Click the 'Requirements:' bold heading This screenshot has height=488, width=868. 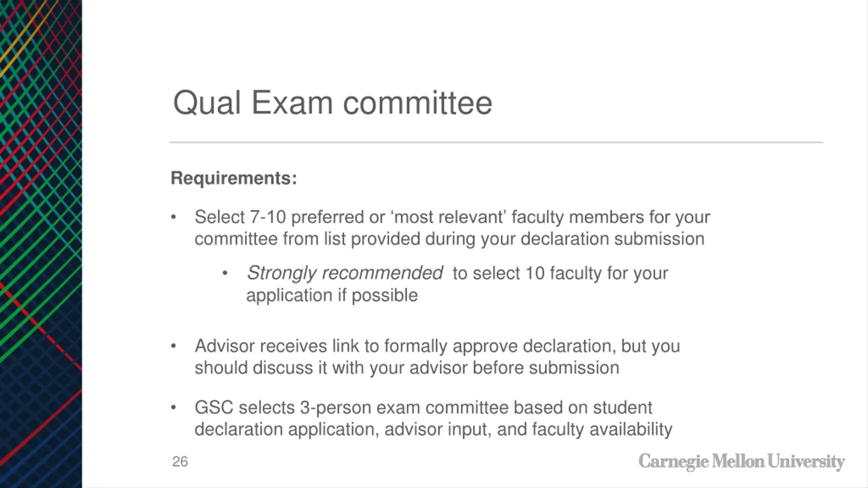point(234,178)
